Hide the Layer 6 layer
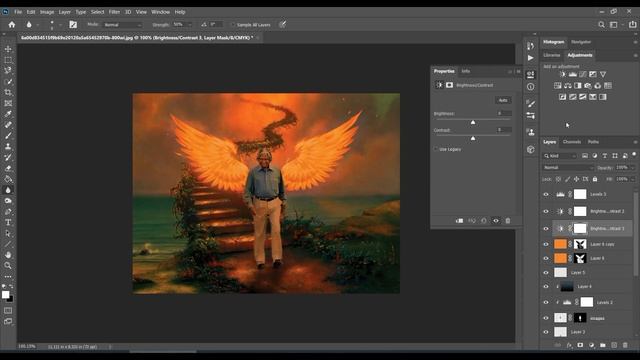This screenshot has height=360, width=640. (546, 258)
